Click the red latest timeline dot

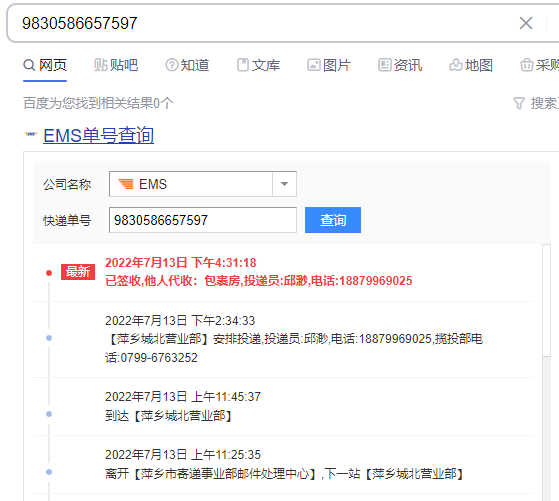pyautogui.click(x=49, y=273)
